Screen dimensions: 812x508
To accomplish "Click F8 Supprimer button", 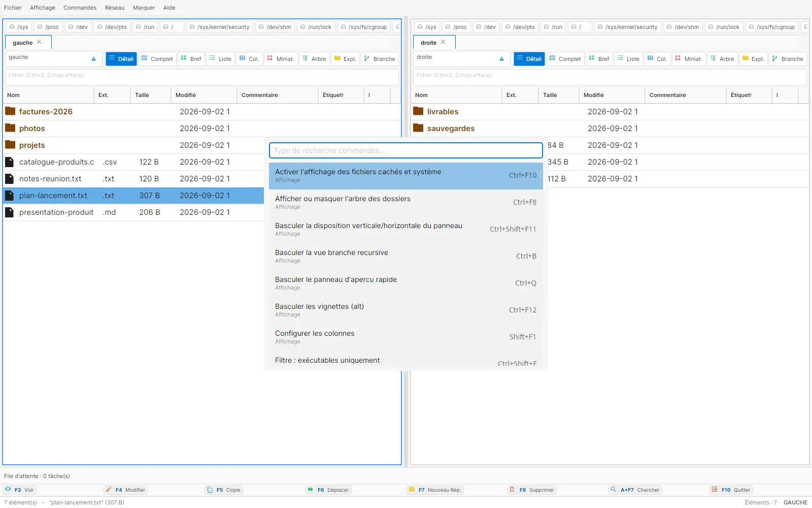I will [x=532, y=490].
